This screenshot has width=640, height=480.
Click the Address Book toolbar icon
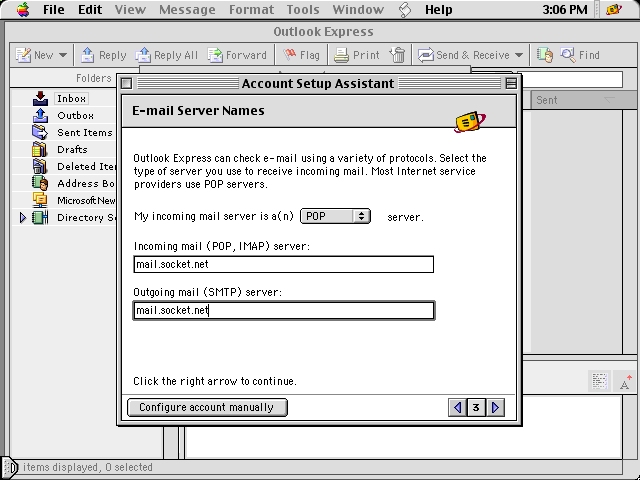coord(544,55)
